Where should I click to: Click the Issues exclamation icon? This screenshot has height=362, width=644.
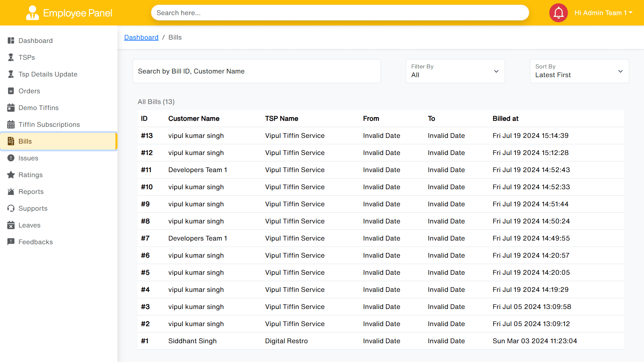(x=11, y=158)
